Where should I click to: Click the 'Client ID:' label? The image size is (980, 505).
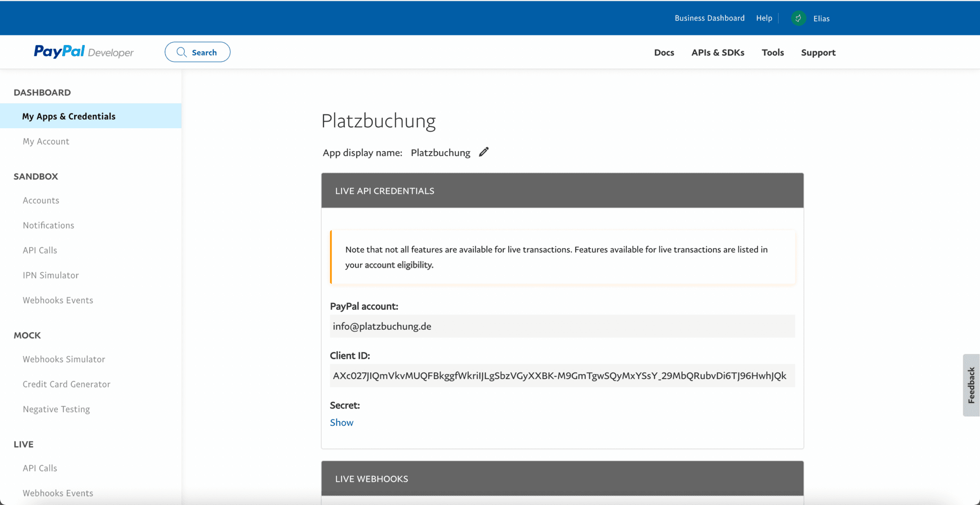pos(350,356)
